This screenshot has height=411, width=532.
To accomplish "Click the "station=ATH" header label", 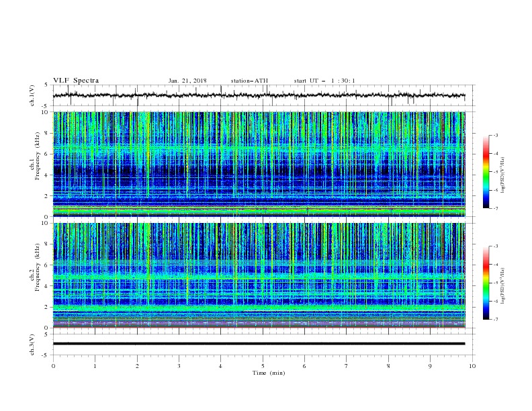I will tap(249, 81).
